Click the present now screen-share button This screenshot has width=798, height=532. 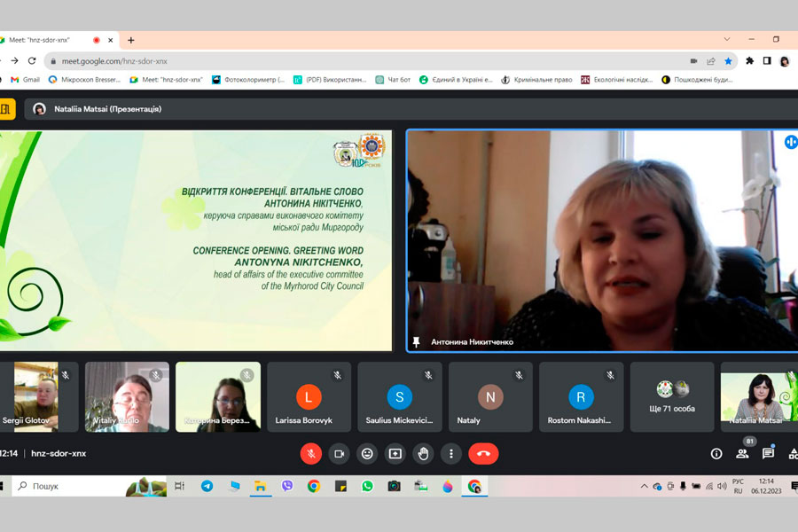point(395,454)
